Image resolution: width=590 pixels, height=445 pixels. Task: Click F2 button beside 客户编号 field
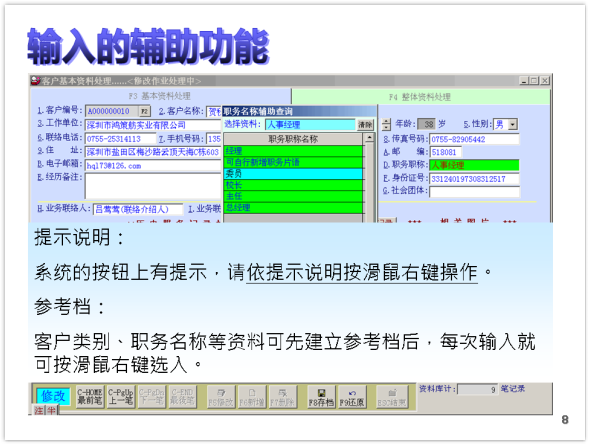click(144, 111)
